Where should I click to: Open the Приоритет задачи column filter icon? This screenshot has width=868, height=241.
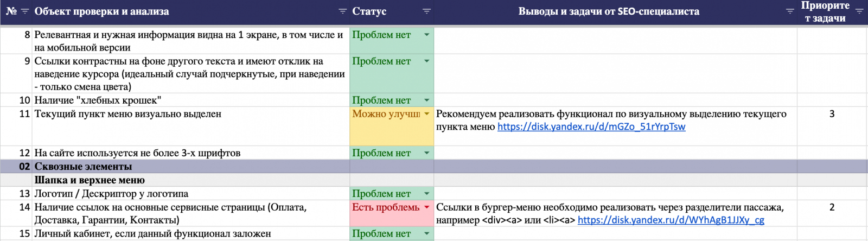(x=859, y=11)
